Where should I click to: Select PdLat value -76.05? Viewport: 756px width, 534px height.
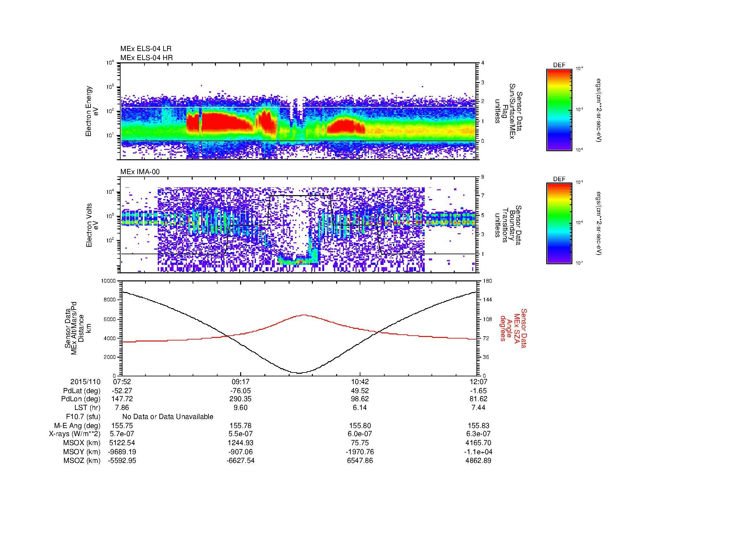(x=241, y=391)
